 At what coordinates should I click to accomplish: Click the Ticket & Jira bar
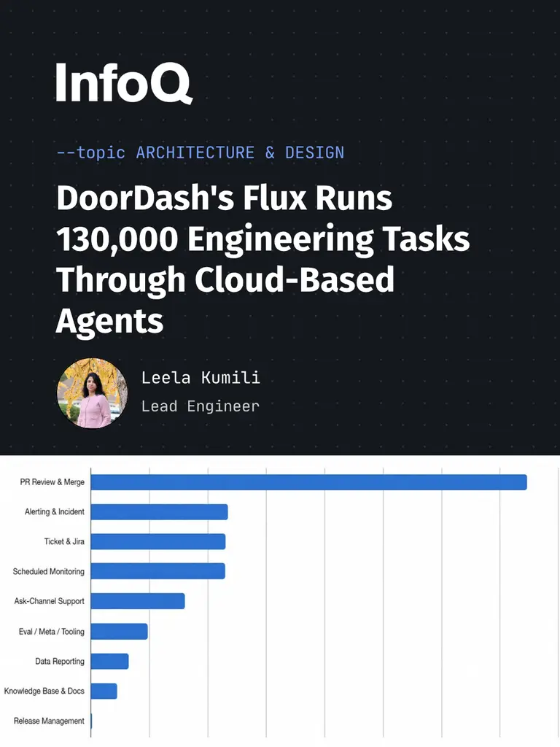(158, 542)
